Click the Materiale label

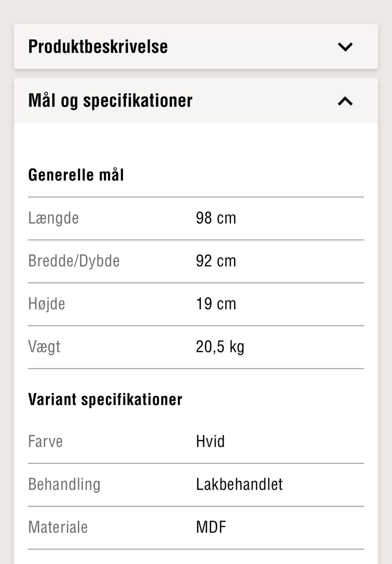[x=58, y=527]
